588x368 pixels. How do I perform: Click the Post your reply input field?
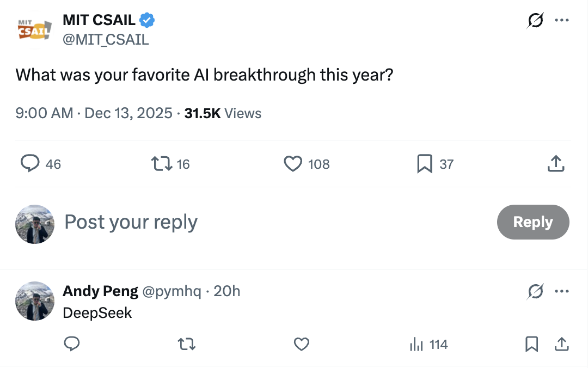tap(131, 222)
